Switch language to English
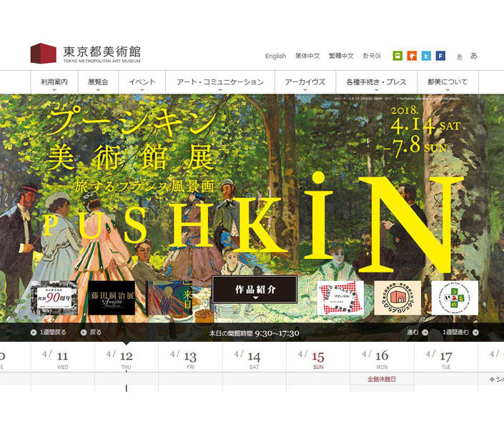 (275, 56)
